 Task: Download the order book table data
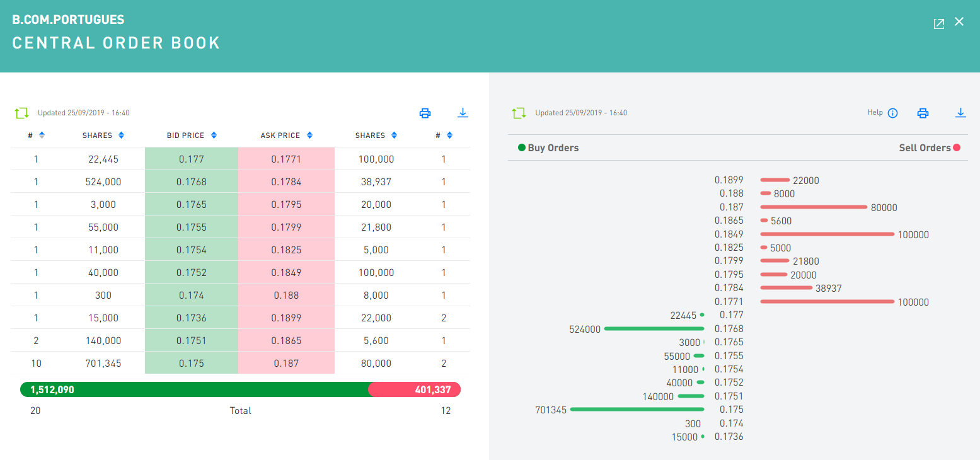pos(463,113)
